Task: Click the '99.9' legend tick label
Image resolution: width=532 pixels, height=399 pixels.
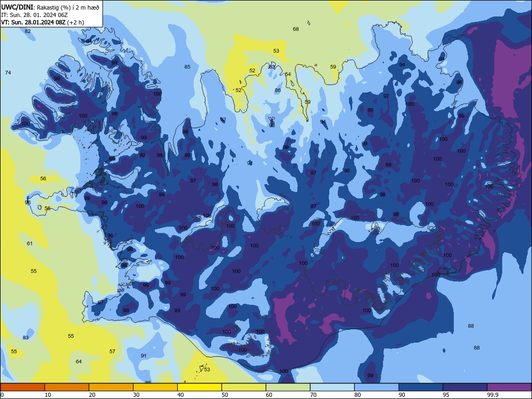Action: (x=493, y=395)
